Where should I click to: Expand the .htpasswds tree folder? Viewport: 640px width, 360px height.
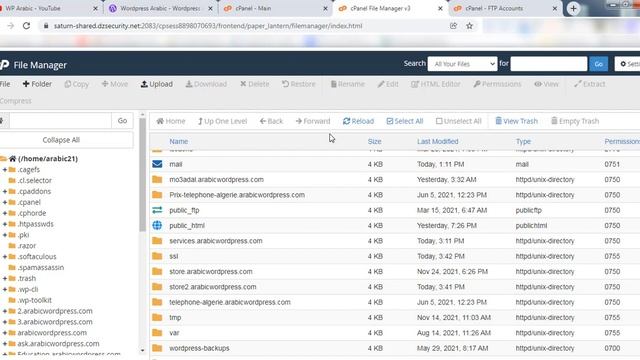coord(5,224)
